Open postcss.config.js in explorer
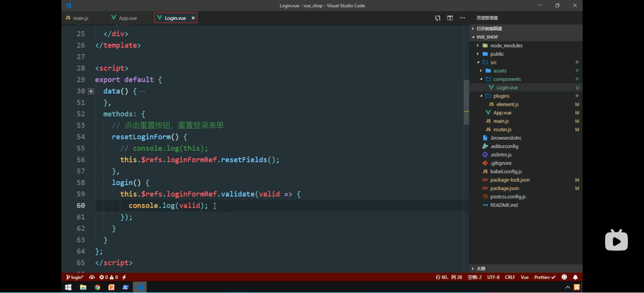Screen dimensions: 644x293 click(526, 197)
